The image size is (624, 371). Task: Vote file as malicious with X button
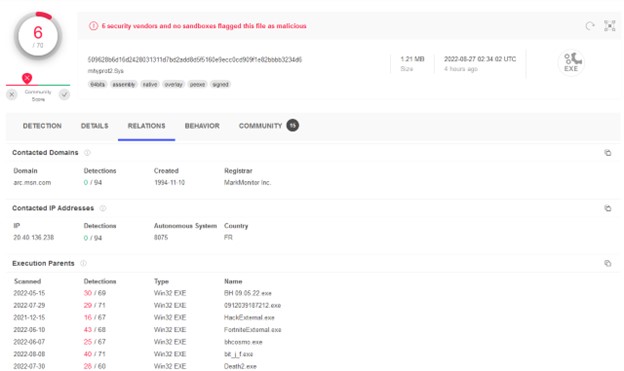(12, 95)
